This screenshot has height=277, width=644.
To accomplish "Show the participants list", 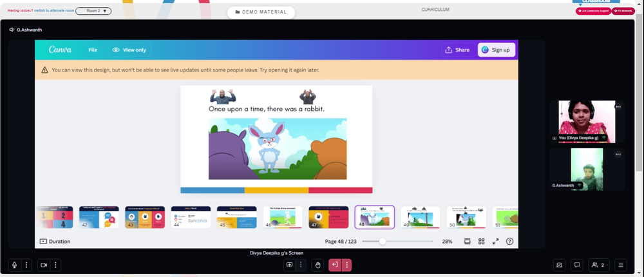I will [599, 265].
